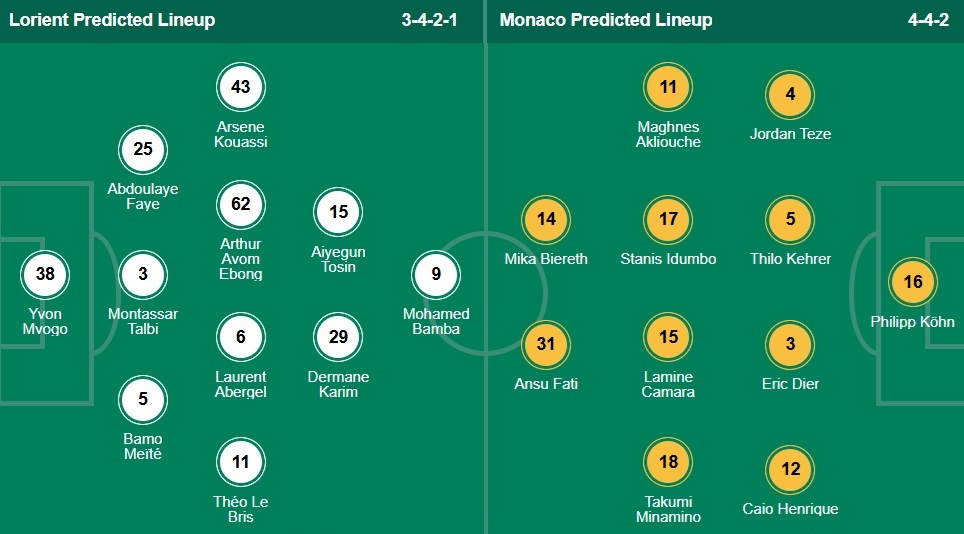Click Yvon Mvogo's number 38 badge
Screen dimensions: 964x534
(x=45, y=274)
